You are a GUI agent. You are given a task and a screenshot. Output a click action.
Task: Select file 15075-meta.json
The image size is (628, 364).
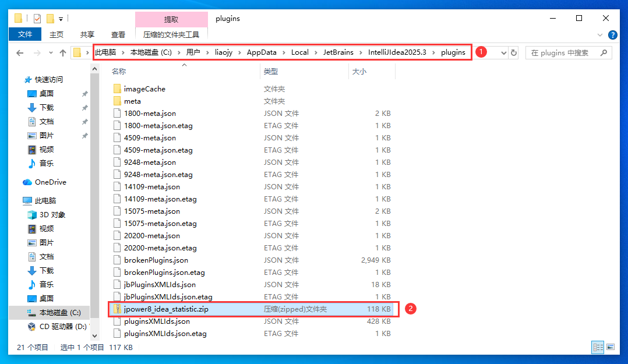[152, 211]
